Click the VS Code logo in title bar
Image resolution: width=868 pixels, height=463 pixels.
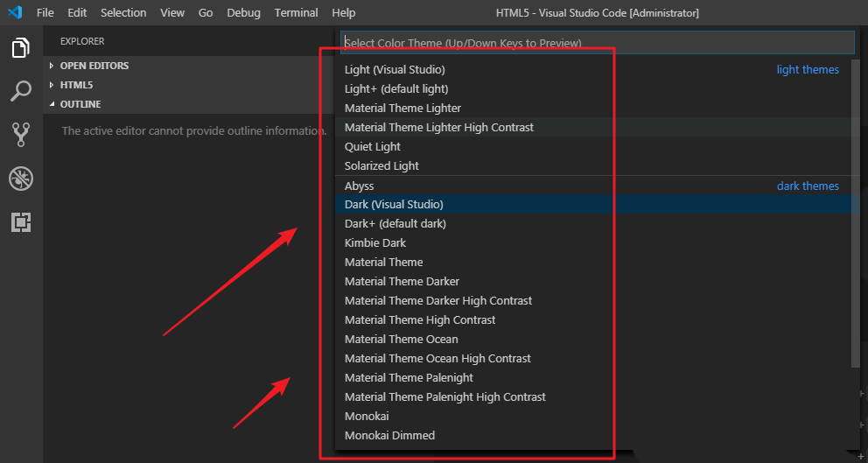point(15,12)
